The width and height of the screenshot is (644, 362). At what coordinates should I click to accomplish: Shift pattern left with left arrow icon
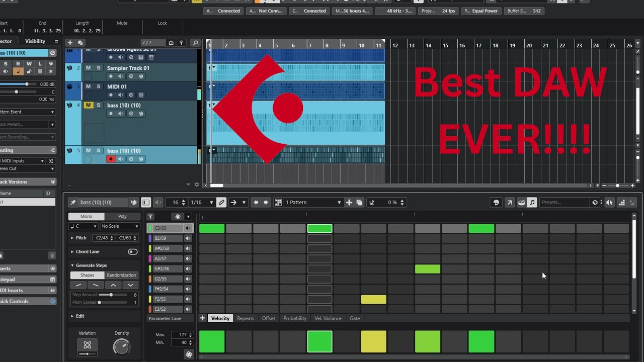[256, 203]
